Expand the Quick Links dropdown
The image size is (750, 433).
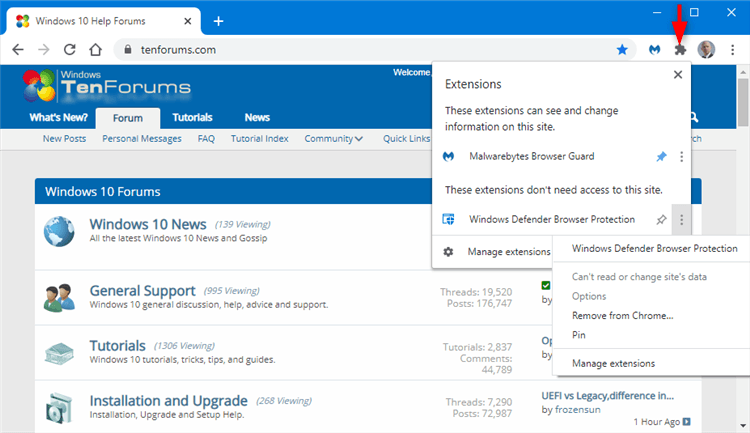click(x=407, y=139)
